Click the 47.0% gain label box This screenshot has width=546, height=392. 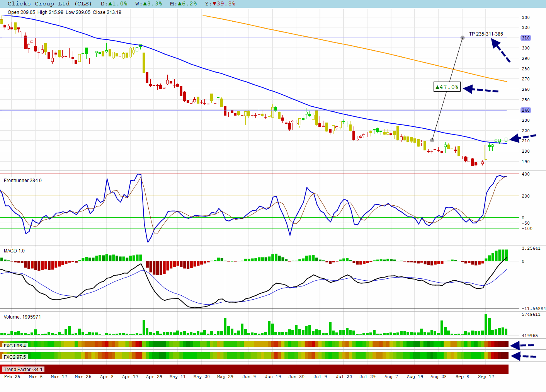pos(447,87)
